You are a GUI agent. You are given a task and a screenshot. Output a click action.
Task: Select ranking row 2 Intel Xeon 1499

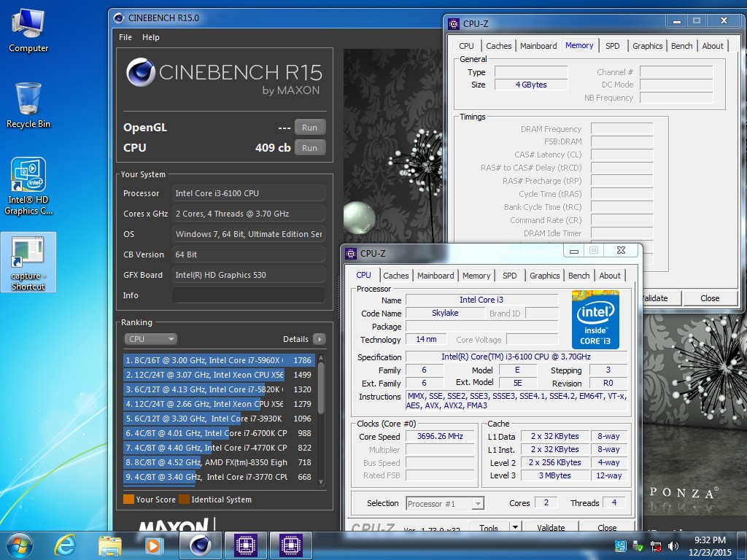click(219, 375)
